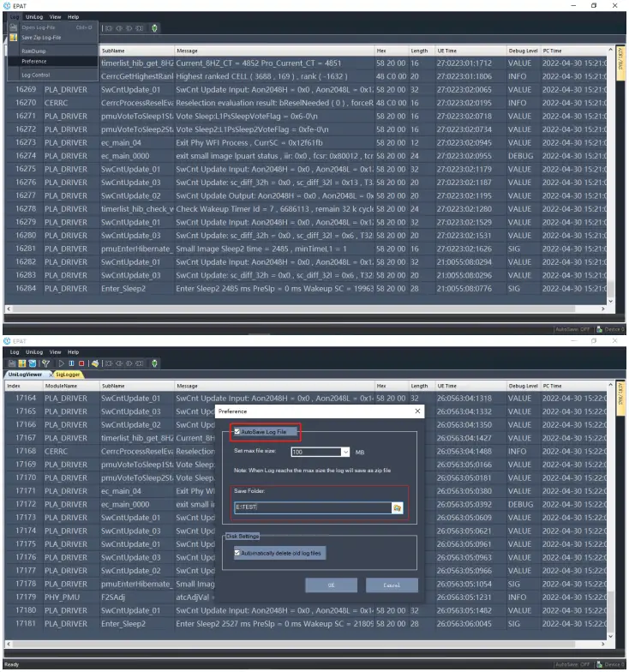629x672 pixels.
Task: Open Log menu in lower window
Action: click(x=15, y=353)
